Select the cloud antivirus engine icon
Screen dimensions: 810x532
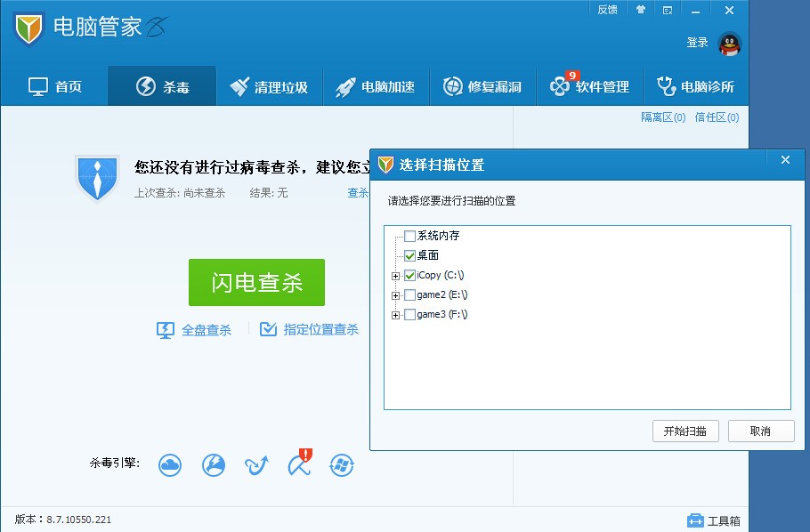tap(170, 465)
